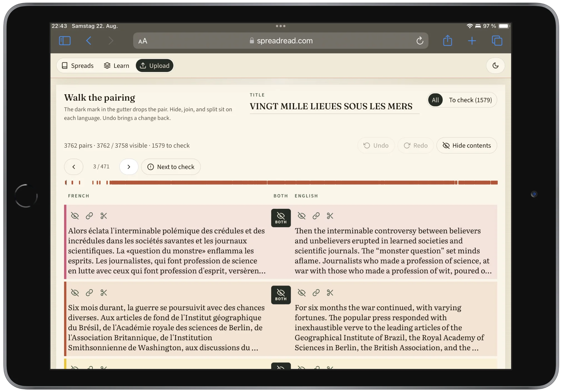This screenshot has height=392, width=563.
Task: Split the second English passage with scissors
Action: coord(330,292)
